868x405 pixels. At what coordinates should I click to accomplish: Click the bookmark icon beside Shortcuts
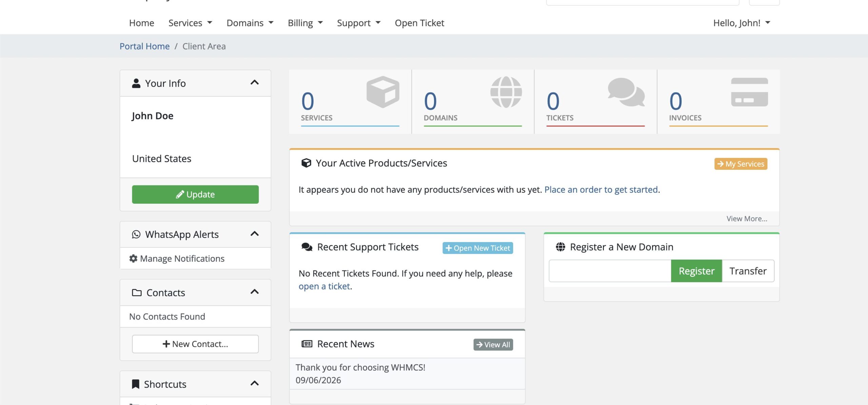coord(135,384)
